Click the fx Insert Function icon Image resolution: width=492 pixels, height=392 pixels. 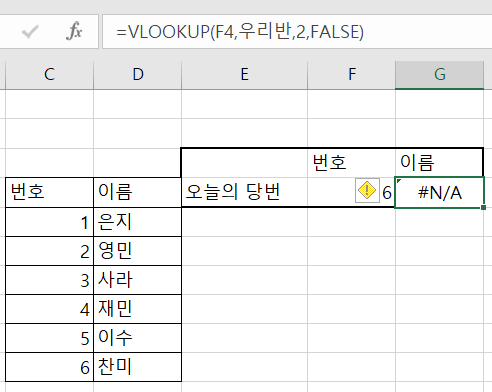tap(74, 31)
